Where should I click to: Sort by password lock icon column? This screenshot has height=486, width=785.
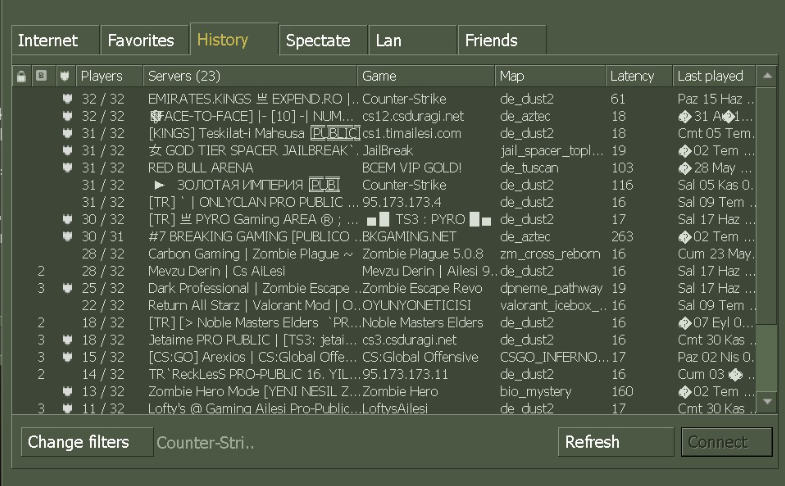click(21, 76)
